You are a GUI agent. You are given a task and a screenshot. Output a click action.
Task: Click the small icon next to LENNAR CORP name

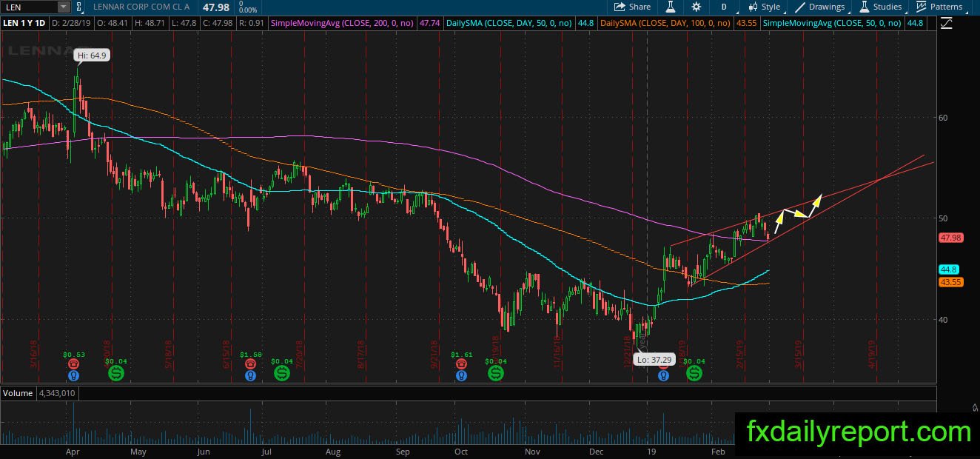click(x=79, y=7)
